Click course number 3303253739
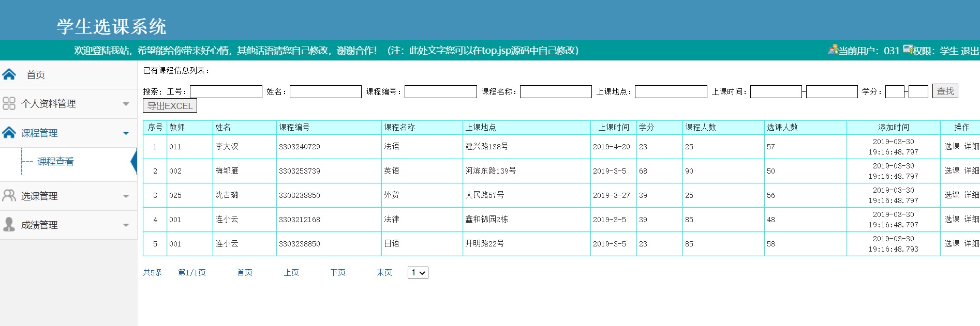 (x=300, y=171)
